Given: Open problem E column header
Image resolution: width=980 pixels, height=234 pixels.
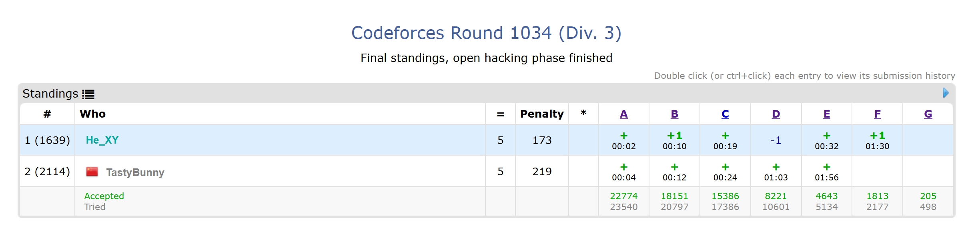Looking at the screenshot, I should 827,114.
